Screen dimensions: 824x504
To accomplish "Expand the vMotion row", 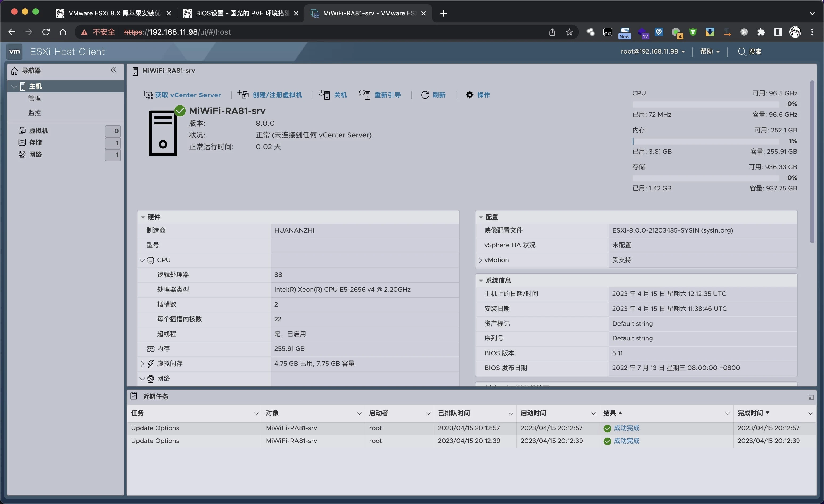I will pos(480,260).
